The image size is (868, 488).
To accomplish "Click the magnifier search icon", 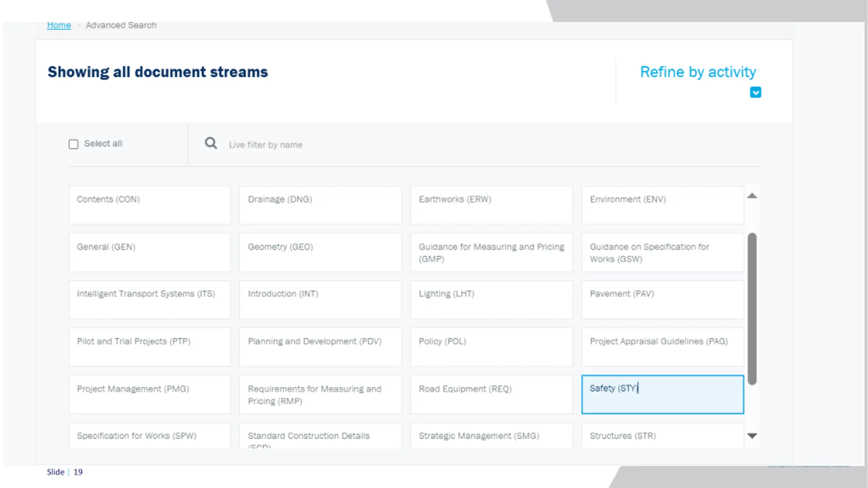I will 211,143.
